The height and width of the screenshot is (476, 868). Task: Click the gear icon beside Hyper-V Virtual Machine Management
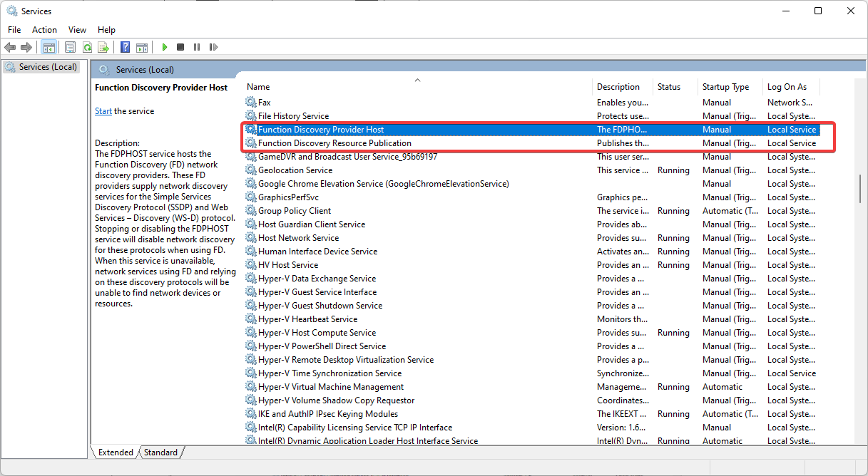tap(250, 387)
